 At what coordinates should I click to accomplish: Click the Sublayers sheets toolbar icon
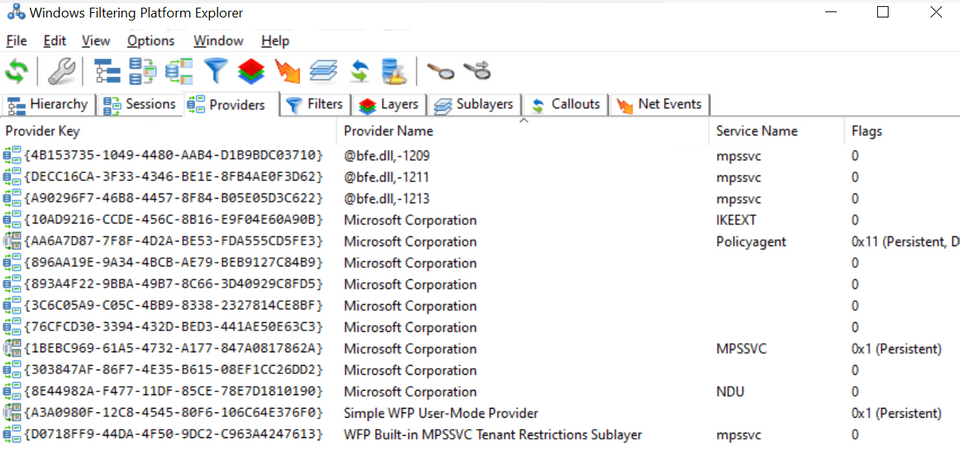coord(323,72)
